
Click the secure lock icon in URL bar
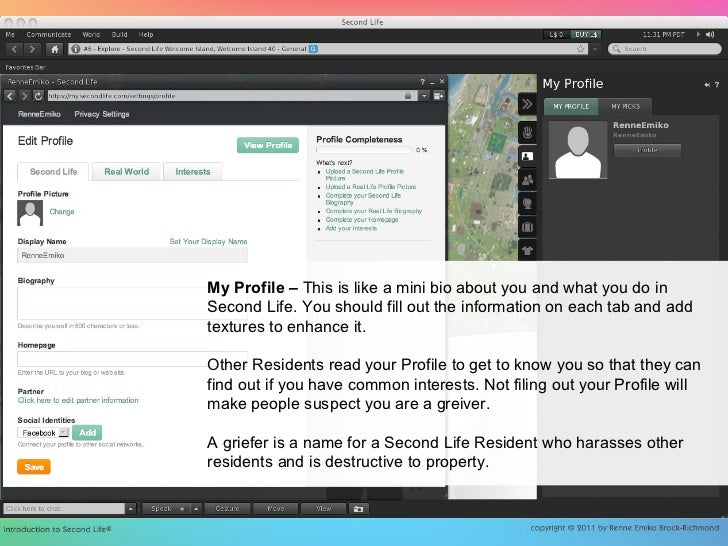pyautogui.click(x=408, y=96)
